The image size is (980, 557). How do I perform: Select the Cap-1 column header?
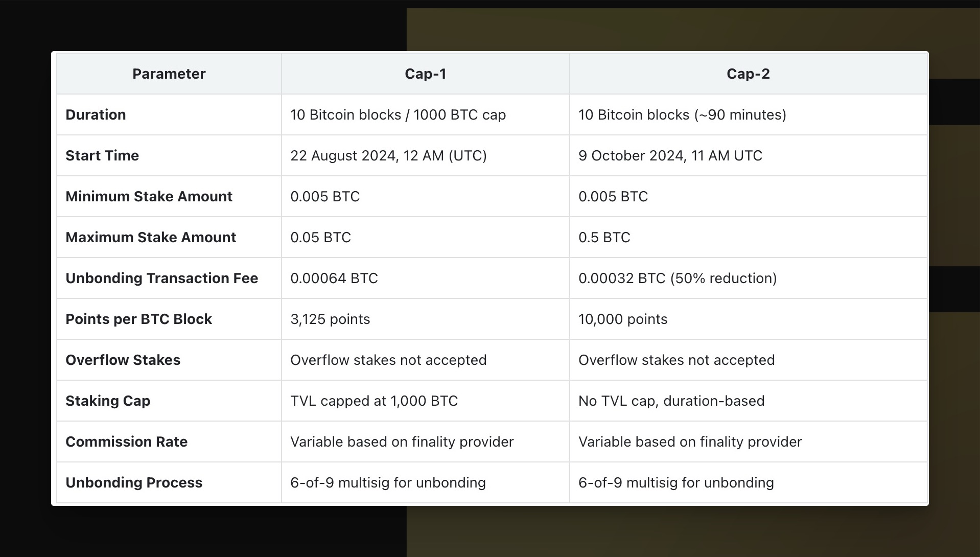click(425, 74)
